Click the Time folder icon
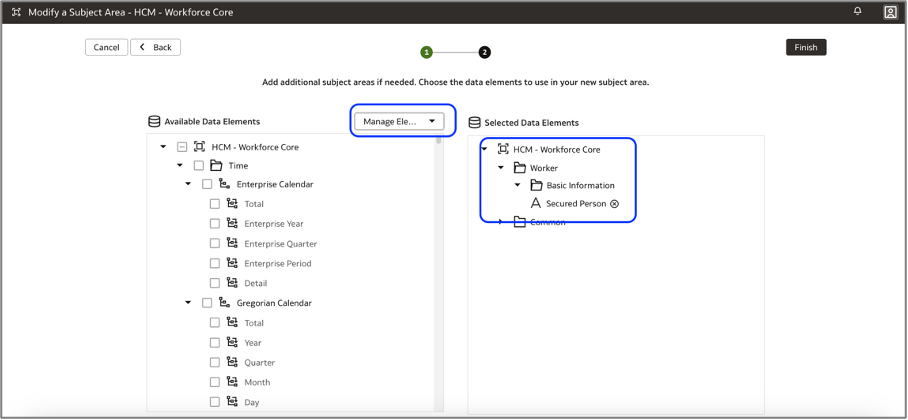 216,166
